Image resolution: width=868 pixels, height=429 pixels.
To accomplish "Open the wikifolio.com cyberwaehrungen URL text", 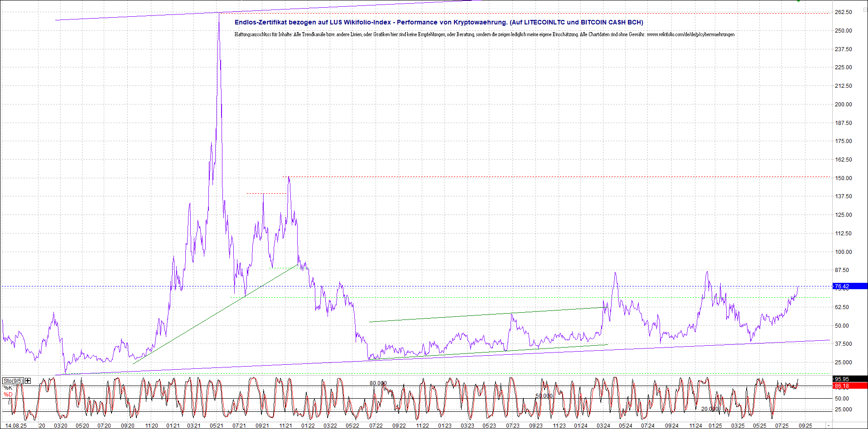I will 690,34.
